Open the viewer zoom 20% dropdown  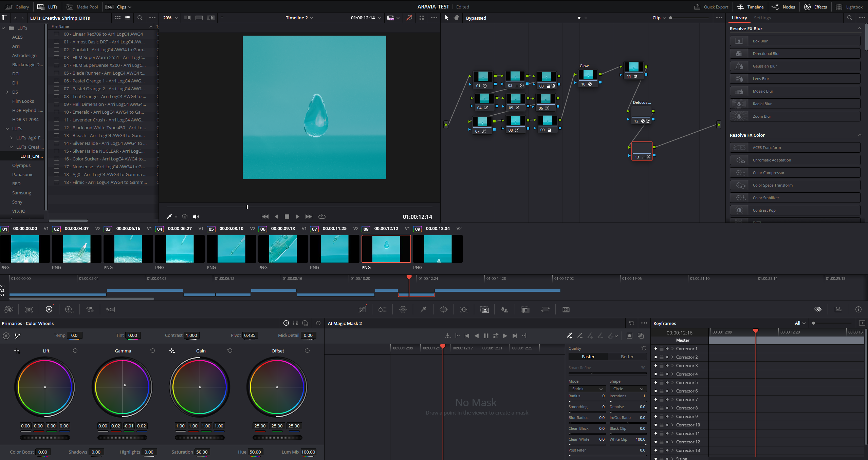coord(170,18)
